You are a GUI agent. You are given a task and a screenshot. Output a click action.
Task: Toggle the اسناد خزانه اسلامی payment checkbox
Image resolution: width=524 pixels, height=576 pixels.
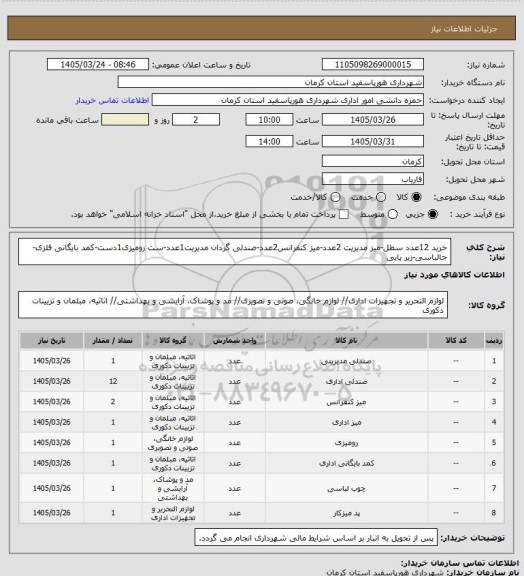[344, 214]
